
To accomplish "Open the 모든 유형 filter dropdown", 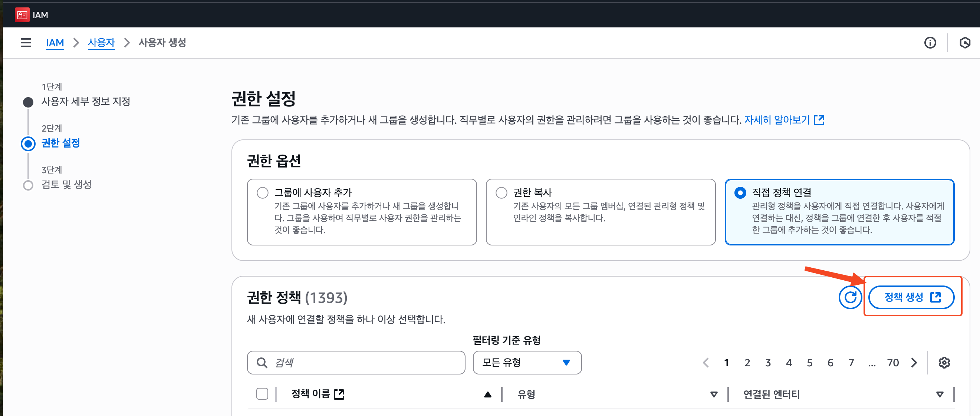I will tap(527, 362).
